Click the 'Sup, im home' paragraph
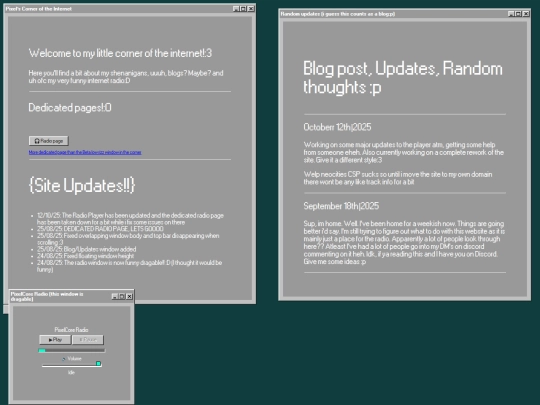The width and height of the screenshot is (540, 405). [404, 242]
